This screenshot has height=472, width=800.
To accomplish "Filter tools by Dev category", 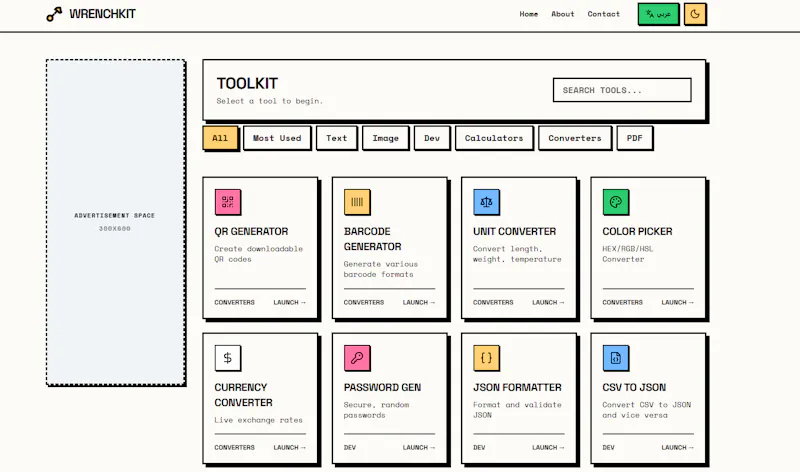I will tap(432, 138).
